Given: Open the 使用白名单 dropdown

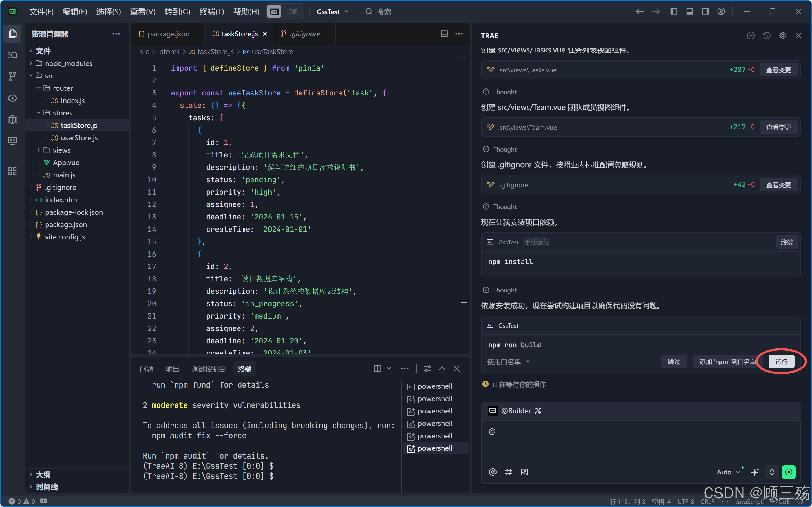Looking at the screenshot, I should pos(508,361).
